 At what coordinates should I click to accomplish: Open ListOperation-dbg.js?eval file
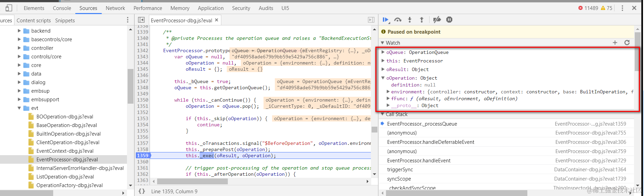(x=65, y=176)
